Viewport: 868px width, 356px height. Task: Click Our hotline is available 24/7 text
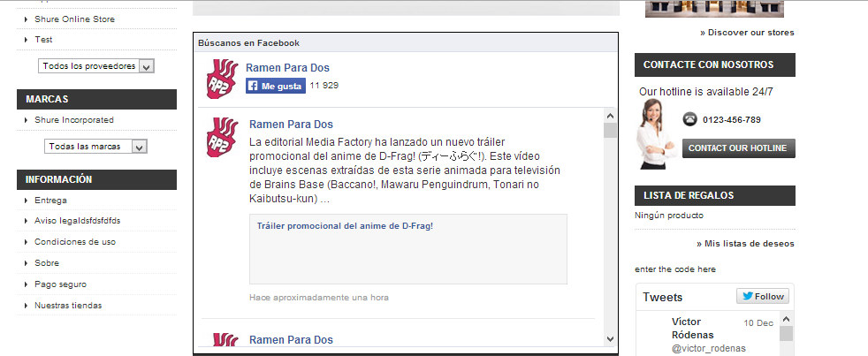tap(706, 92)
